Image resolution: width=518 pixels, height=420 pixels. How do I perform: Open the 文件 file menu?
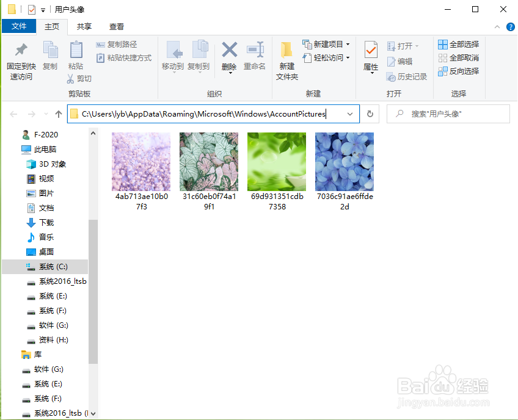(19, 26)
